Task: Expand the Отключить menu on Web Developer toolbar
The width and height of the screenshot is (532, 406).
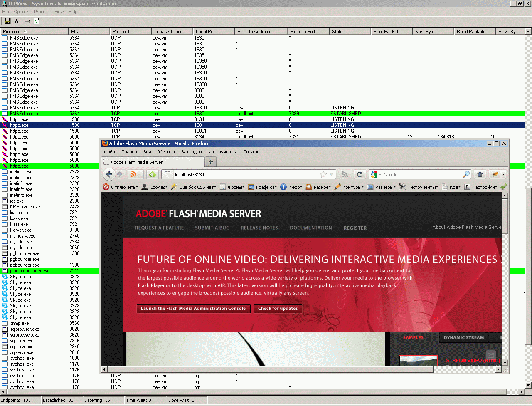Action: tap(120, 187)
